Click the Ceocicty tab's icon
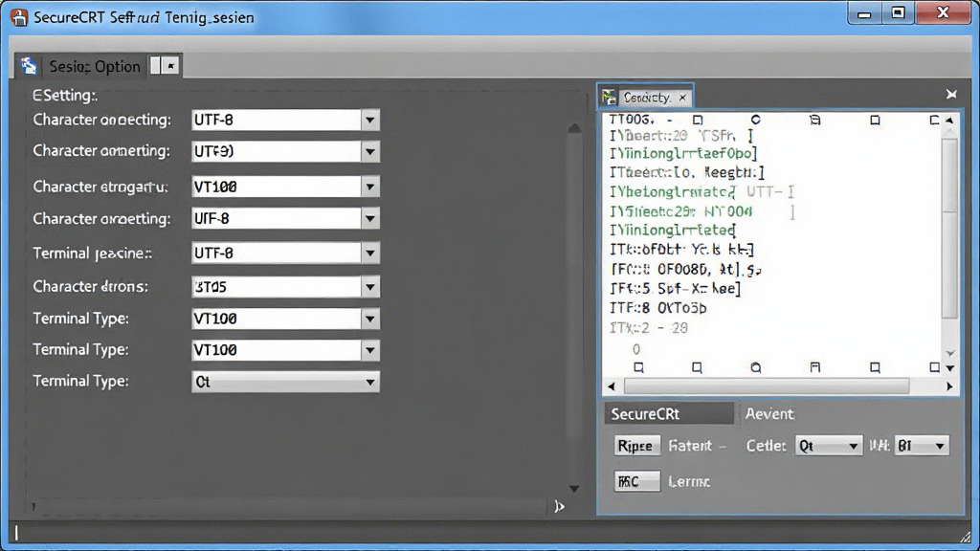This screenshot has height=551, width=980. click(610, 97)
